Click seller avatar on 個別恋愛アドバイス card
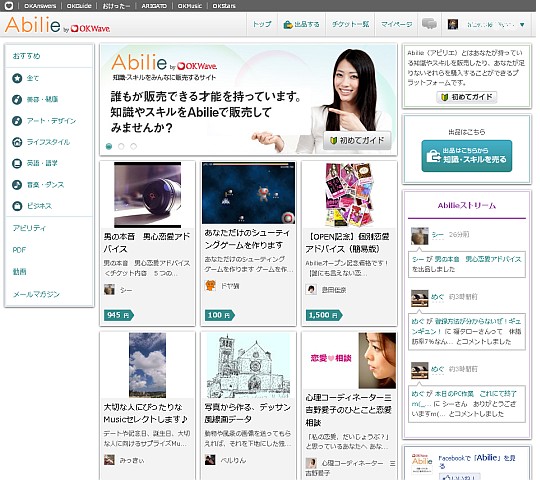Viewport: 540px width, 480px height. coord(311,289)
